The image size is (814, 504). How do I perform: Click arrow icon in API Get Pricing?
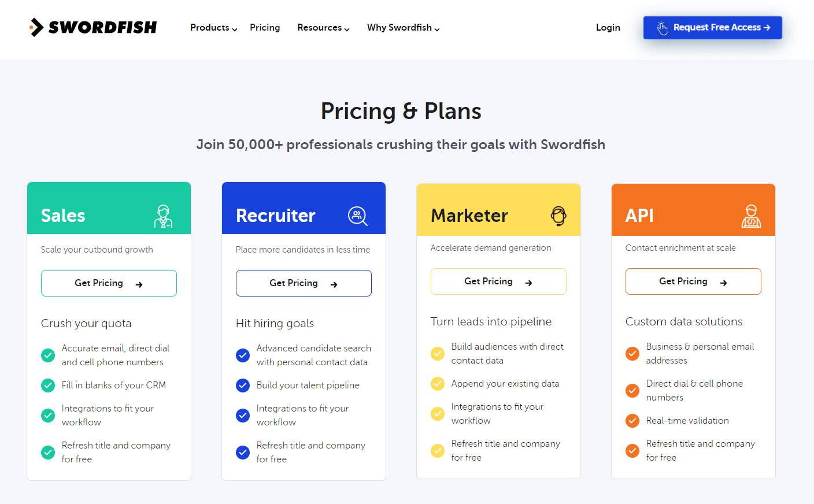coord(724,283)
